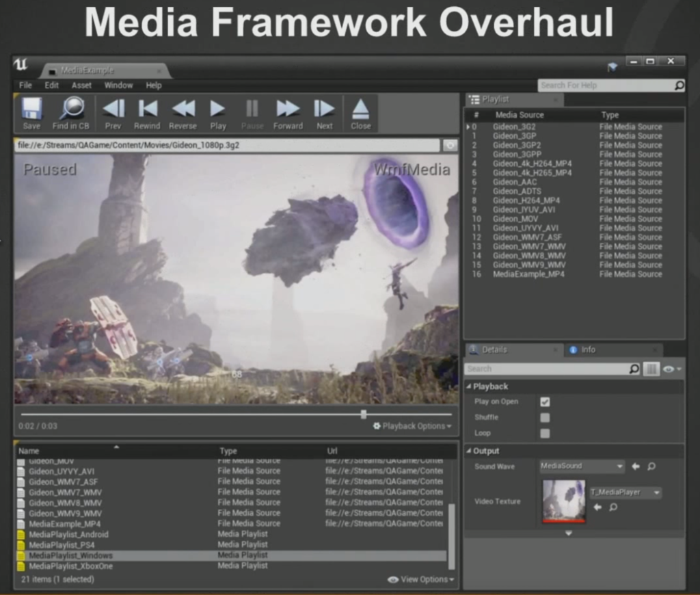
Task: Reverse media playback
Action: coord(183,114)
